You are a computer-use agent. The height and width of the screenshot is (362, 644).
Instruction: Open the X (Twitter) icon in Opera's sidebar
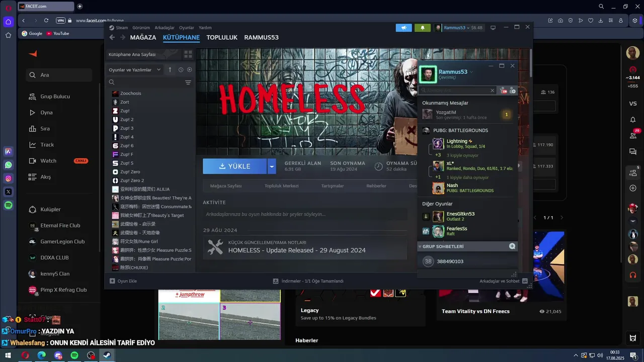(x=9, y=192)
